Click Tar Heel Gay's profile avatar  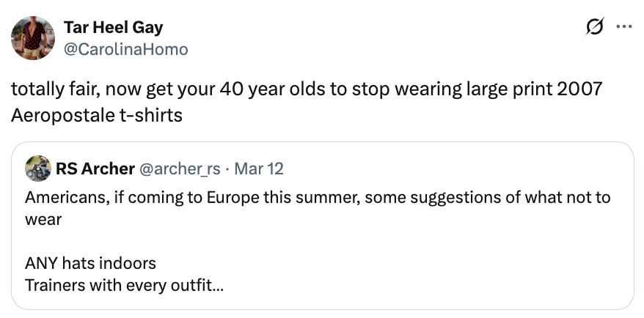coord(33,38)
